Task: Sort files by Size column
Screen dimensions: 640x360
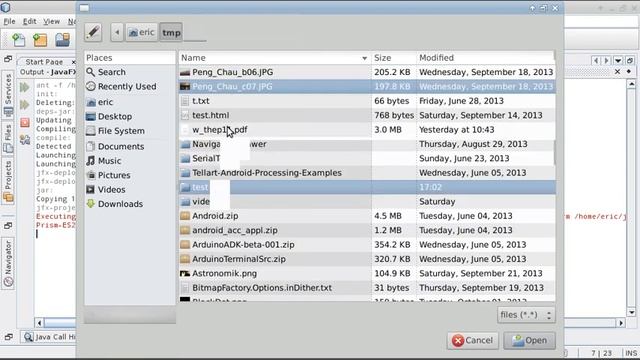Action: [x=393, y=58]
